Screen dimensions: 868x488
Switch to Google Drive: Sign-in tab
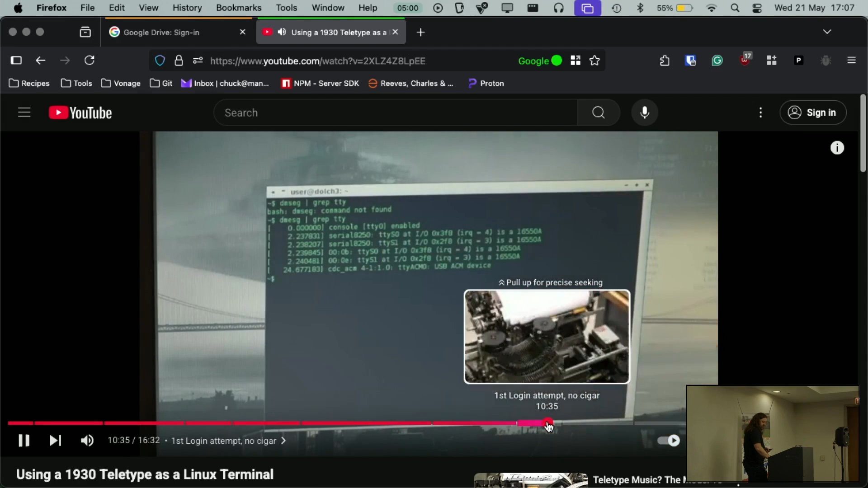[161, 32]
